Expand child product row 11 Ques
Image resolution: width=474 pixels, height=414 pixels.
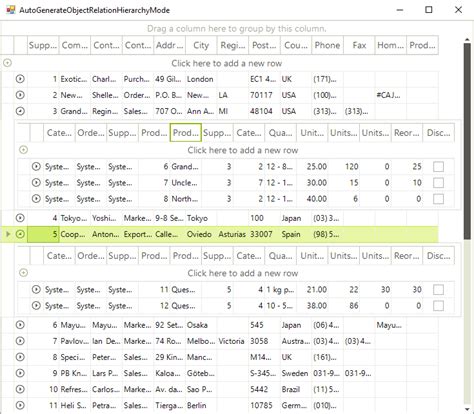(x=36, y=289)
